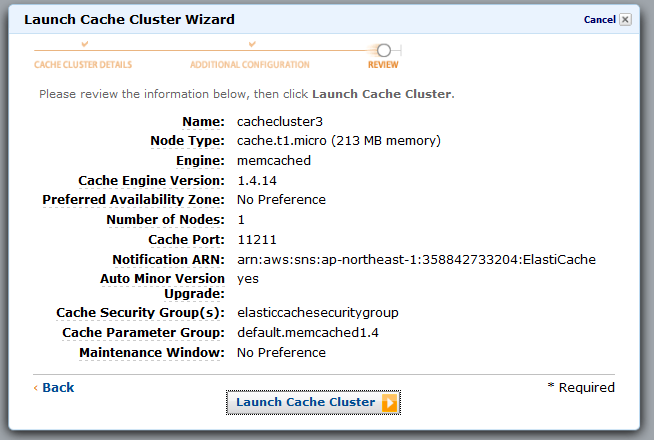Click the checkmark above Cache Cluster Details
The height and width of the screenshot is (440, 654).
coord(85,44)
